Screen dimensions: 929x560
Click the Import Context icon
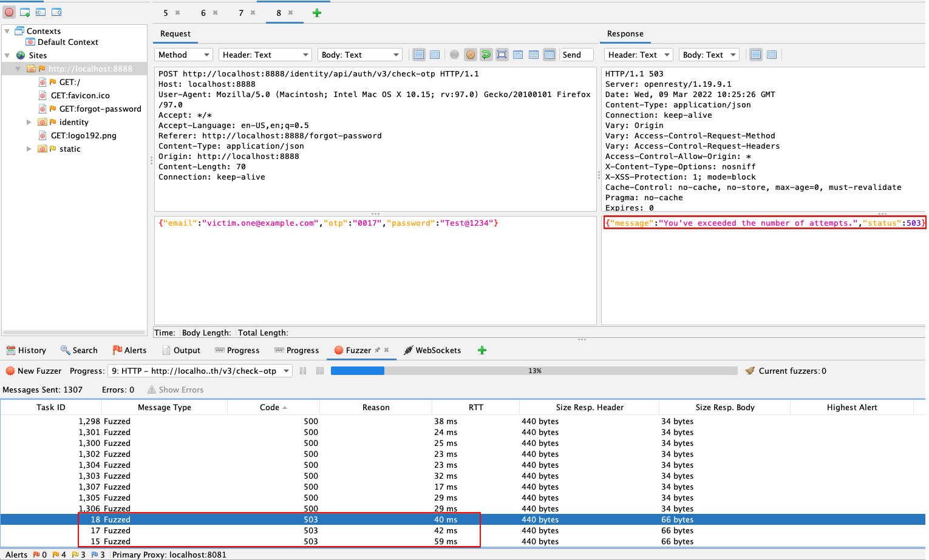[41, 12]
